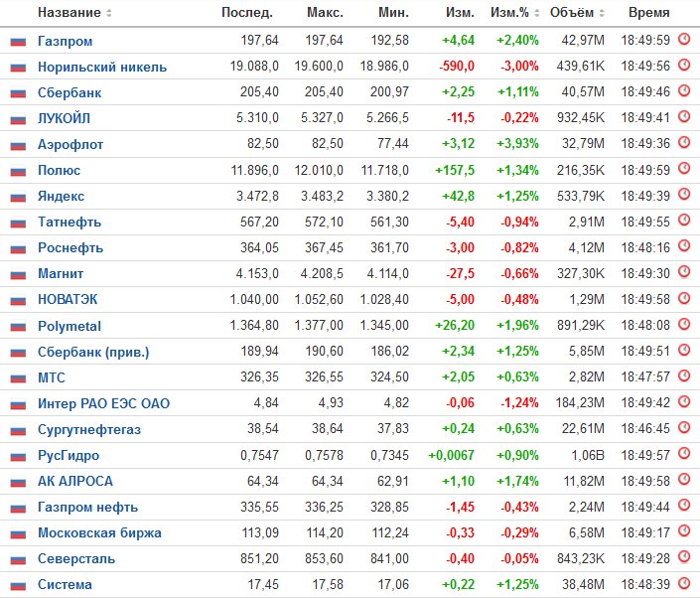Open the Северсталь stock link
Image resolution: width=700 pixels, height=598 pixels.
click(76, 558)
